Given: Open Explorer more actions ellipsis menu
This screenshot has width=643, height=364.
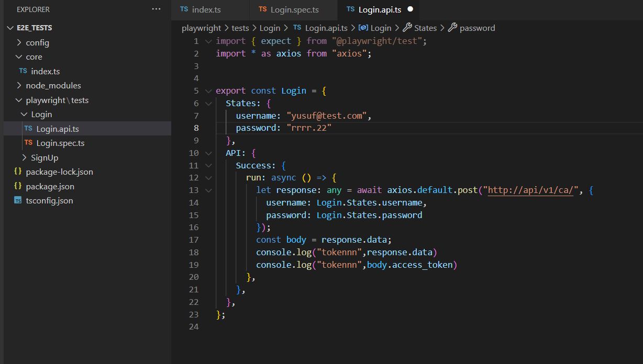Looking at the screenshot, I should click(157, 9).
